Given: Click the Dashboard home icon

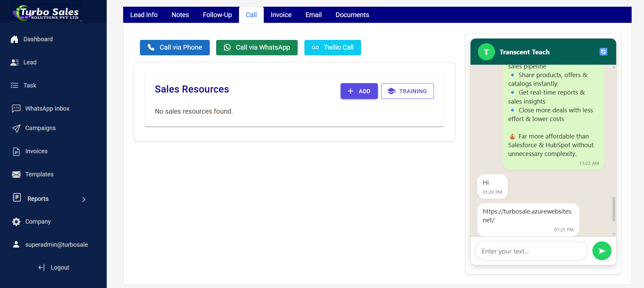Looking at the screenshot, I should click(x=14, y=39).
